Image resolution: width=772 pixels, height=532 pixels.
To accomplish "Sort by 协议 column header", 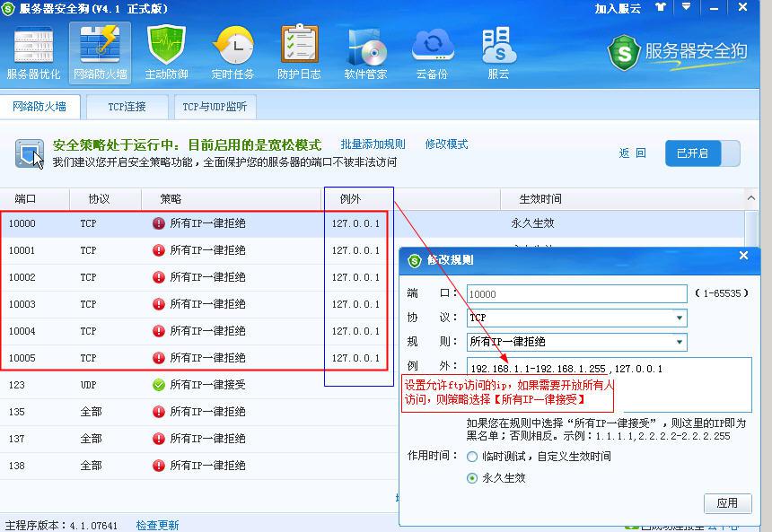I will [x=105, y=199].
